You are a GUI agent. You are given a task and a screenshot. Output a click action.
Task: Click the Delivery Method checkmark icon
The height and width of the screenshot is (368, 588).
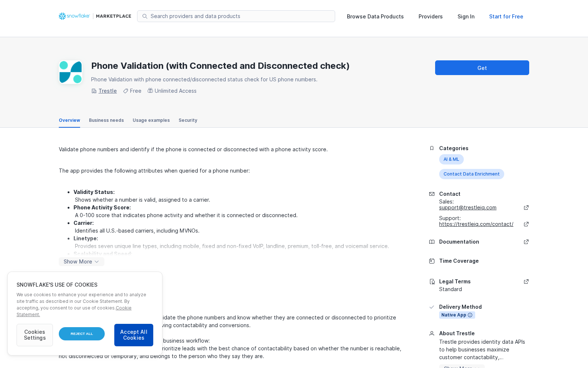[432, 307]
